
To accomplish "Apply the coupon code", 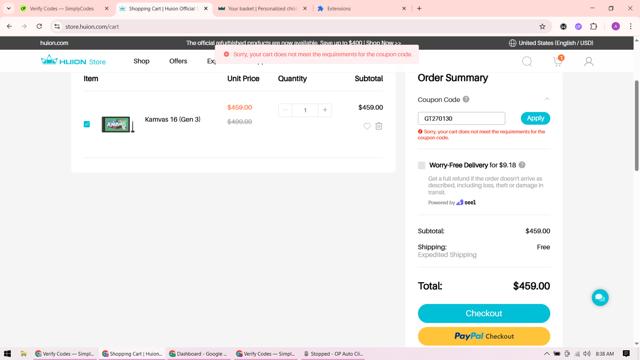I will 535,118.
